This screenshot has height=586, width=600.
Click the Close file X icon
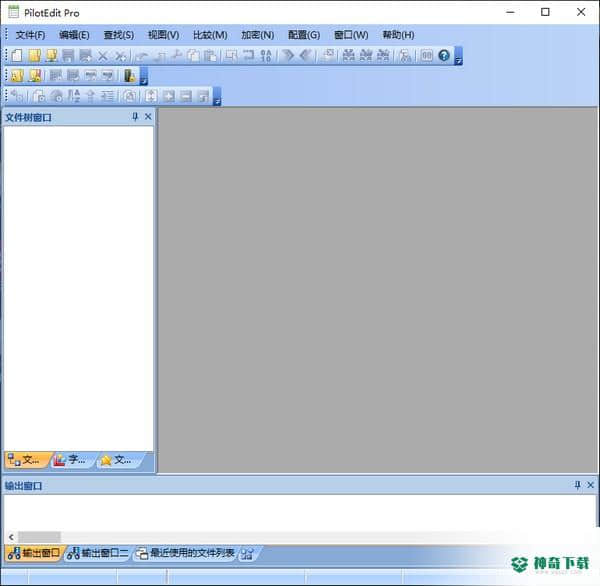pyautogui.click(x=103, y=56)
